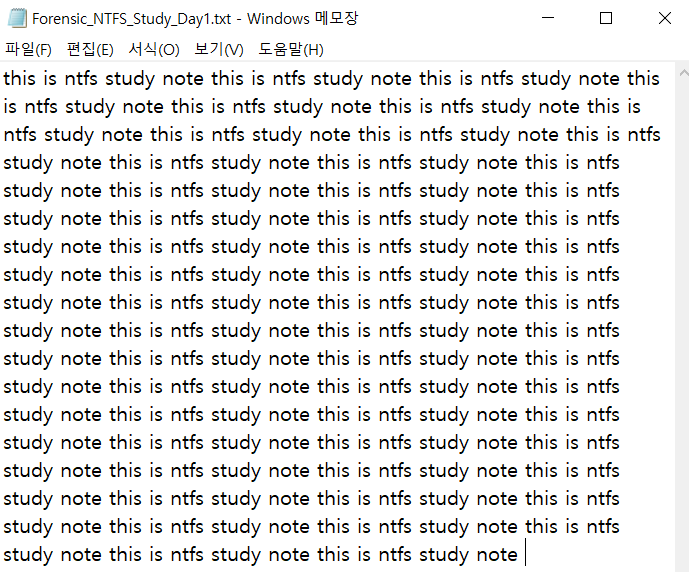689x572 pixels.
Task: Open the 도움말(H) menu
Action: pyautogui.click(x=291, y=49)
